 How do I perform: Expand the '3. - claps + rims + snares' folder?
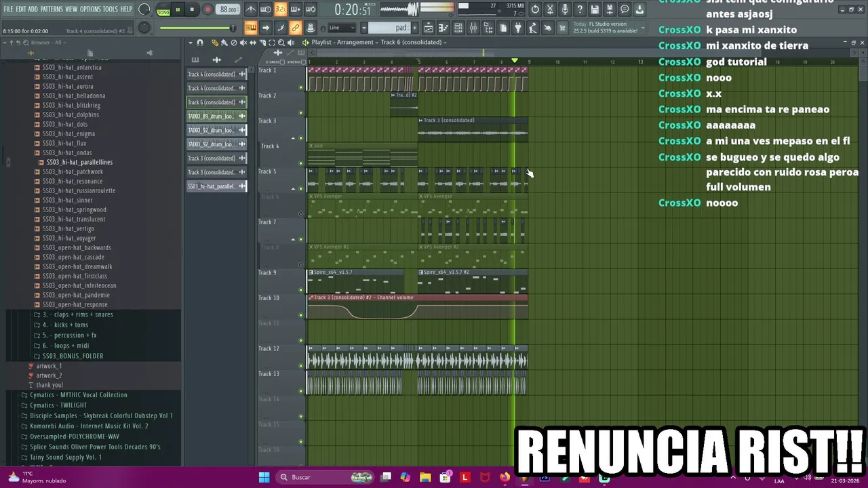77,314
